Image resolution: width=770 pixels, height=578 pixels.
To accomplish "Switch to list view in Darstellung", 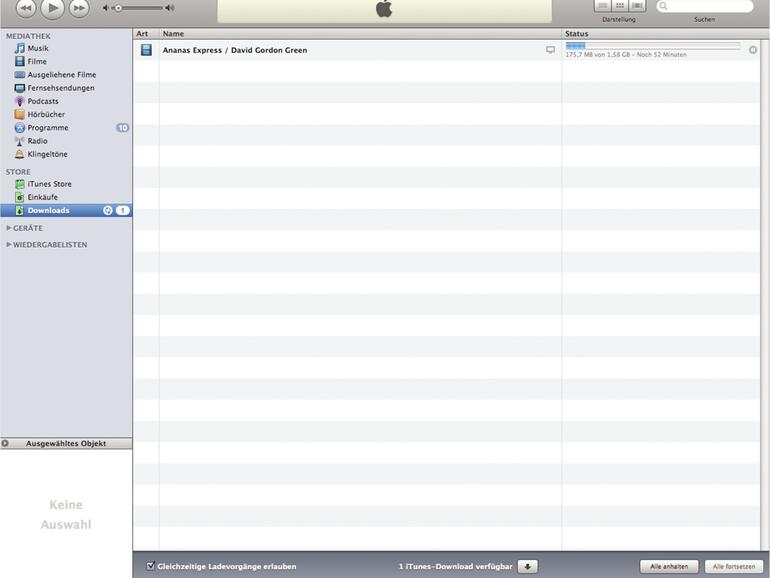I will [603, 6].
